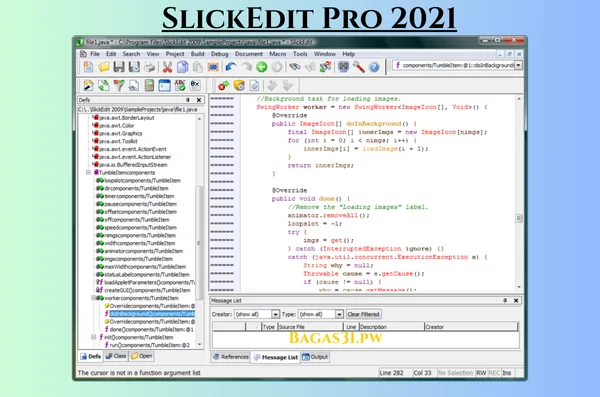Click the Copy toolbar icon

point(183,67)
